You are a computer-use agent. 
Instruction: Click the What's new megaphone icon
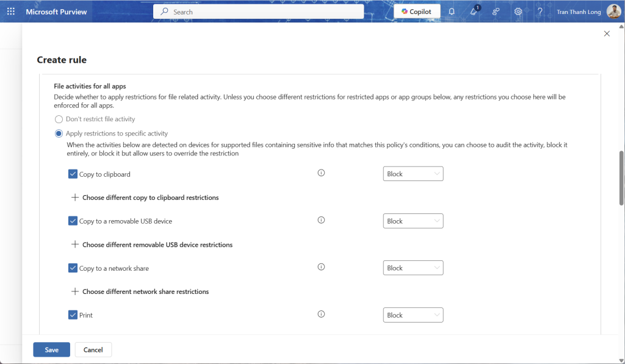[x=474, y=12]
